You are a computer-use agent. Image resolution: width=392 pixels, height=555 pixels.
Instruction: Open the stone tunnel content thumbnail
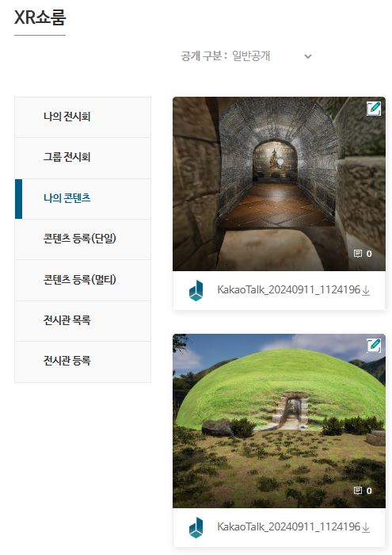click(279, 184)
